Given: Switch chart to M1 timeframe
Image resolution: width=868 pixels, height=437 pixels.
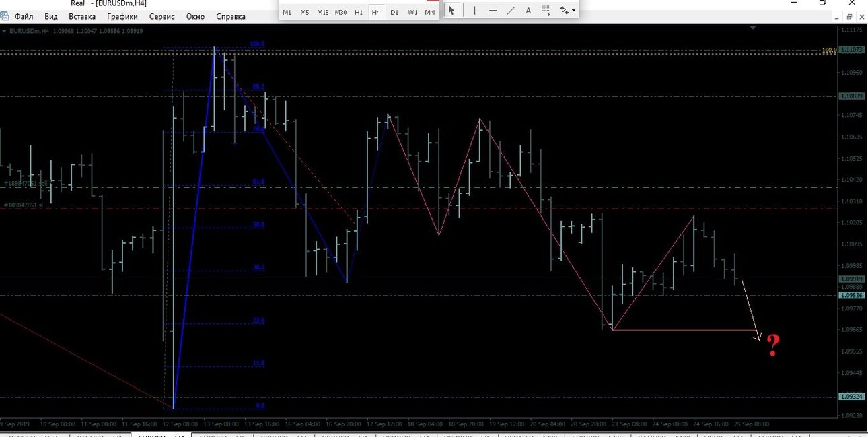Looking at the screenshot, I should pyautogui.click(x=287, y=12).
